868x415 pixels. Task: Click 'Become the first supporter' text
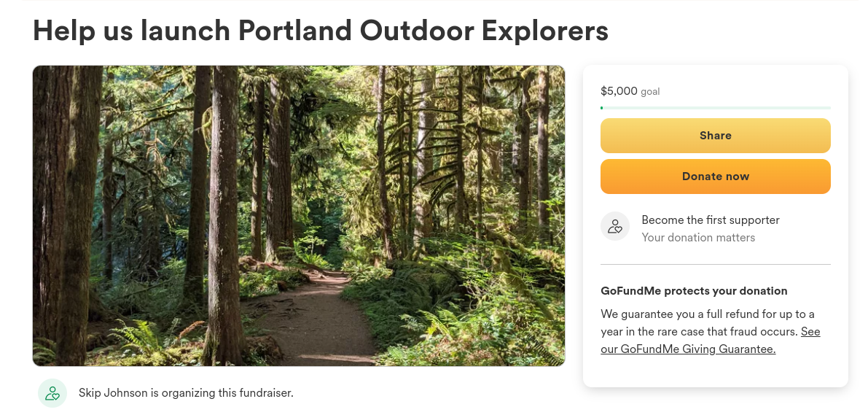coord(710,220)
